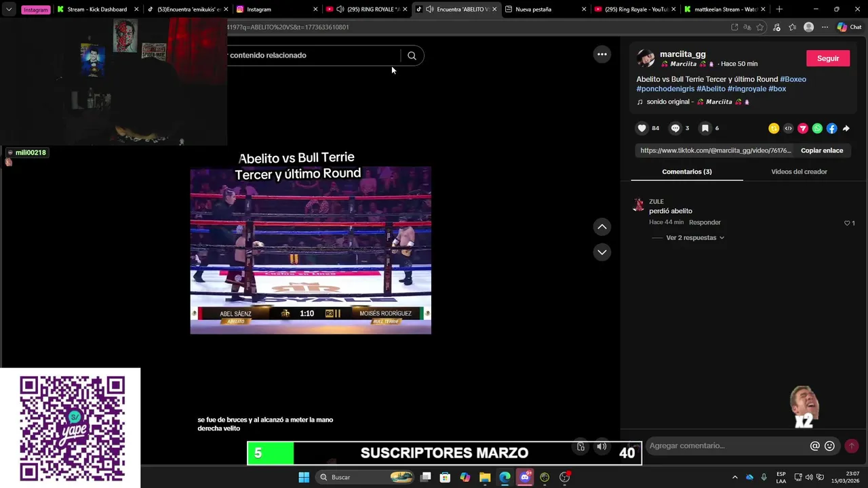Open the Windows Start menu
Screen dimensions: 868x488
pos(304,477)
